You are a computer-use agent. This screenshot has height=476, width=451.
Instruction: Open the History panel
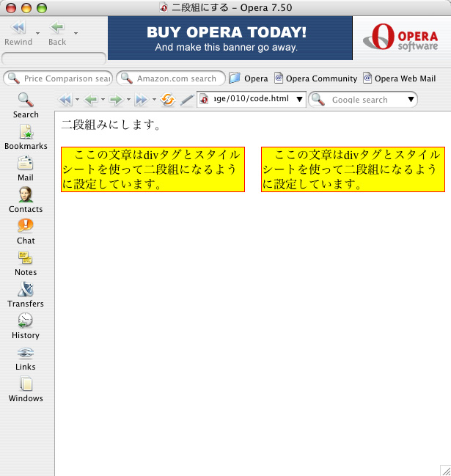26,326
